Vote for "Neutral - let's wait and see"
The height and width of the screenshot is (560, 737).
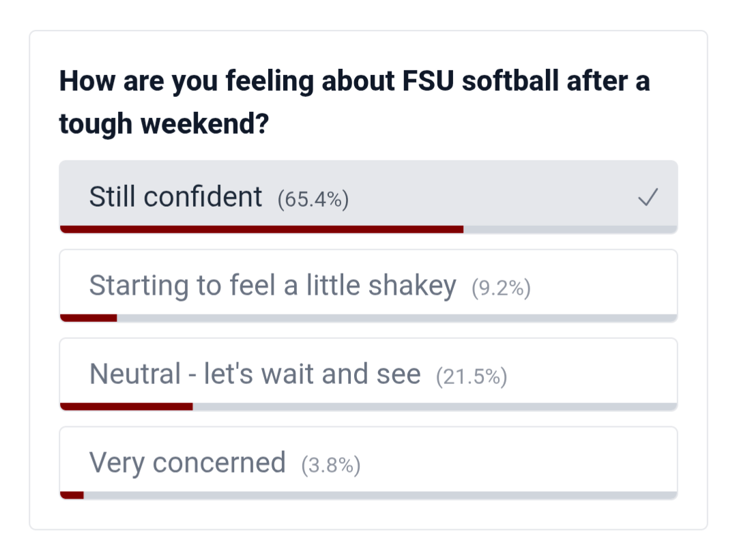click(255, 374)
